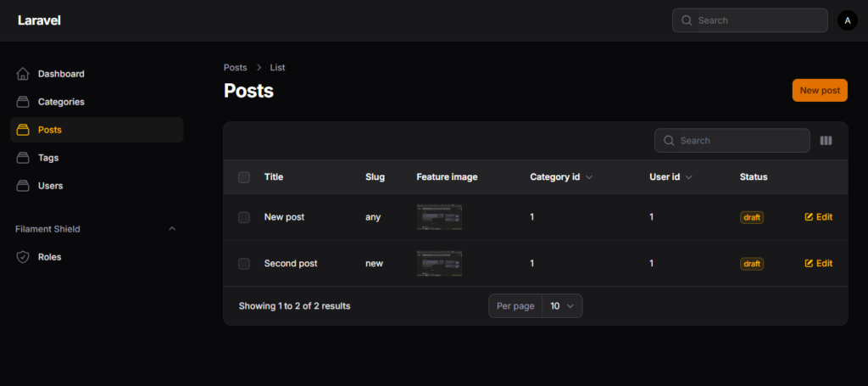Open Roles in the sidebar
868x386 pixels.
pyautogui.click(x=97, y=257)
